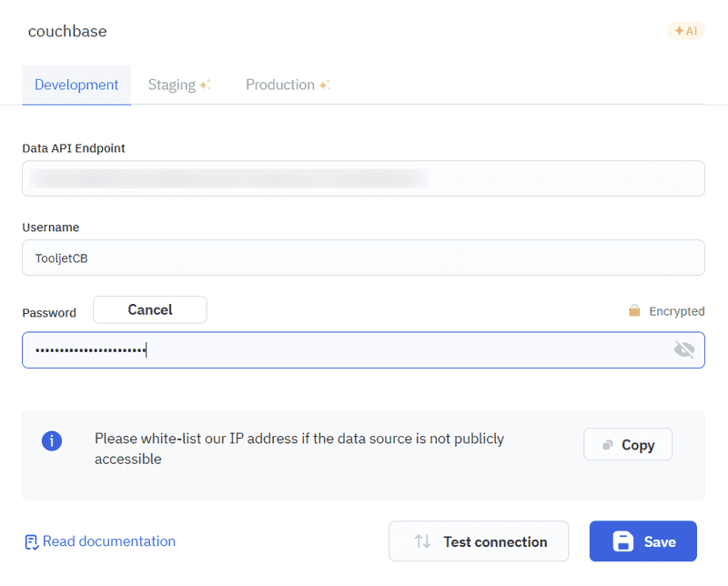Run Test connection
The height and width of the screenshot is (586, 728).
(x=479, y=541)
